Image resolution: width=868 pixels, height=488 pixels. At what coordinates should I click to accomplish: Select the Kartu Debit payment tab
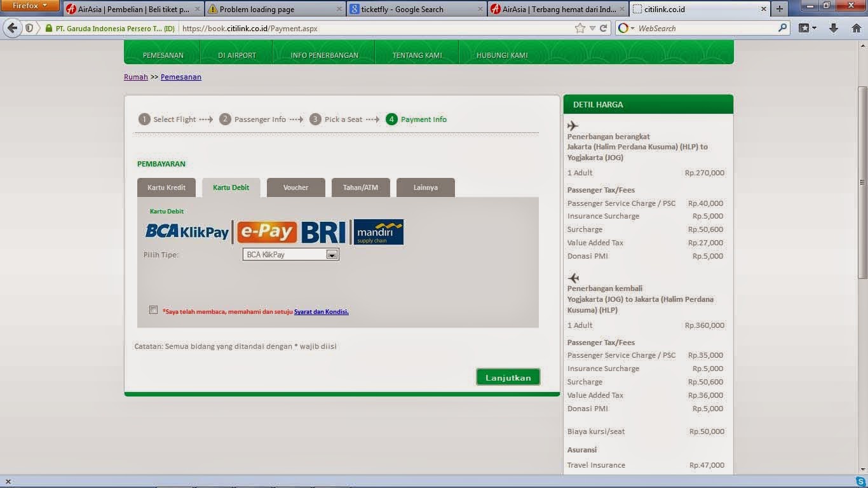tap(231, 187)
